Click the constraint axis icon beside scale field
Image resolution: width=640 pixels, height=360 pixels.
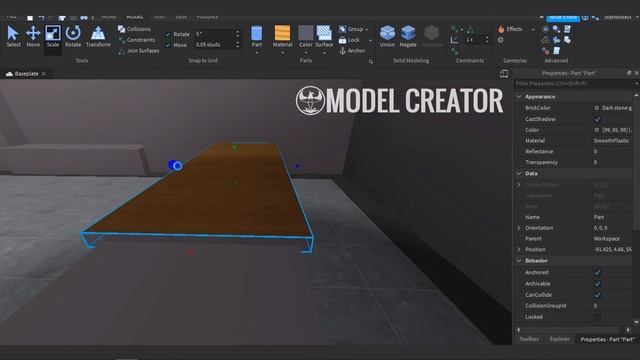click(454, 40)
